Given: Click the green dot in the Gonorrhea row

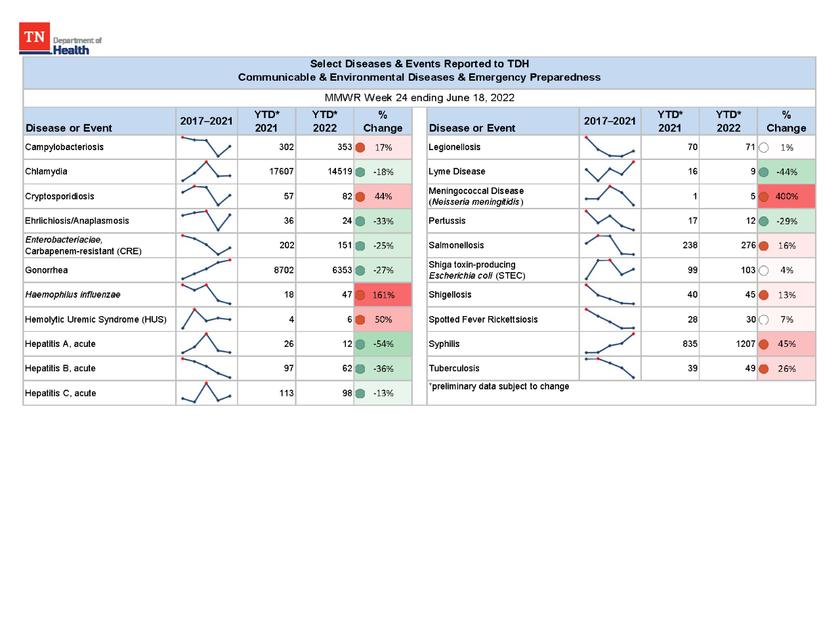Looking at the screenshot, I should tap(360, 270).
